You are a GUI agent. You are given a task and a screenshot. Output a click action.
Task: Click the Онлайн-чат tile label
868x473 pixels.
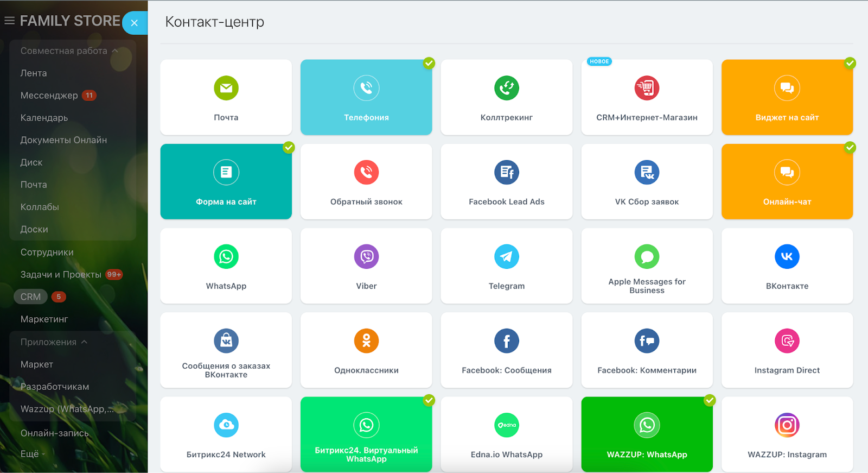787,202
